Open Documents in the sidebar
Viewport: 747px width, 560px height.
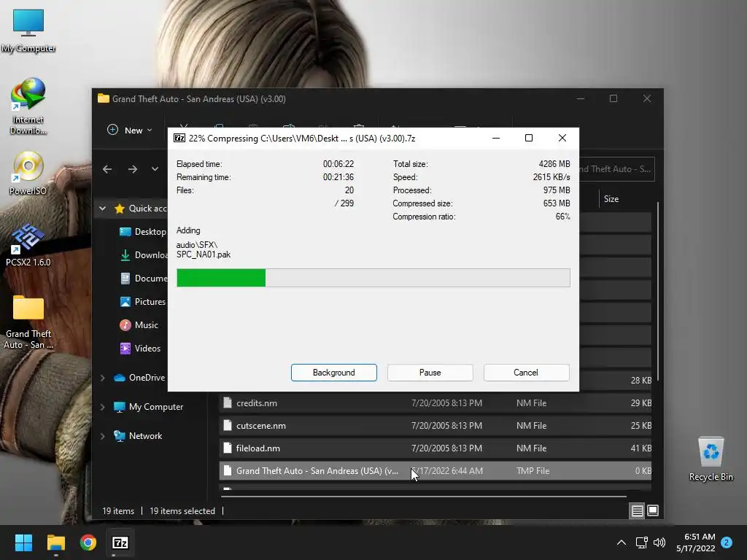pyautogui.click(x=143, y=278)
